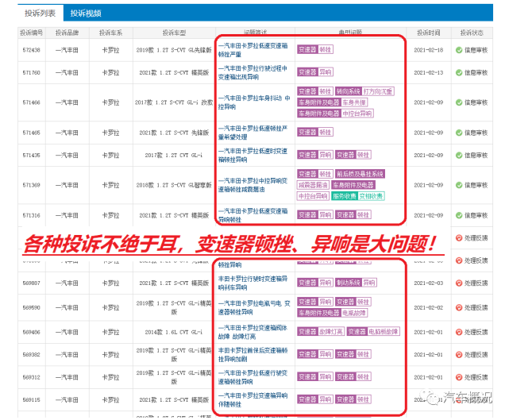Switch to the 投诉列表 tab
The image size is (509, 420).
point(40,13)
